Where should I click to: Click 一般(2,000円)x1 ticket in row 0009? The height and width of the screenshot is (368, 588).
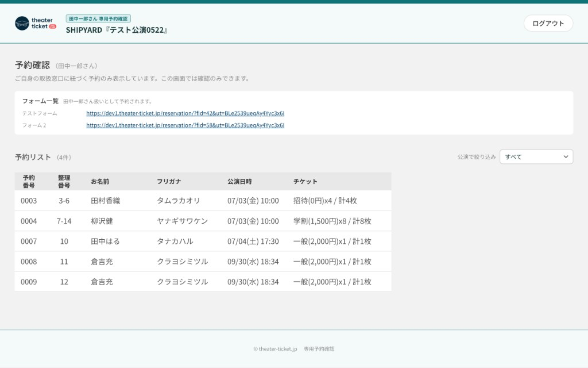pos(332,282)
